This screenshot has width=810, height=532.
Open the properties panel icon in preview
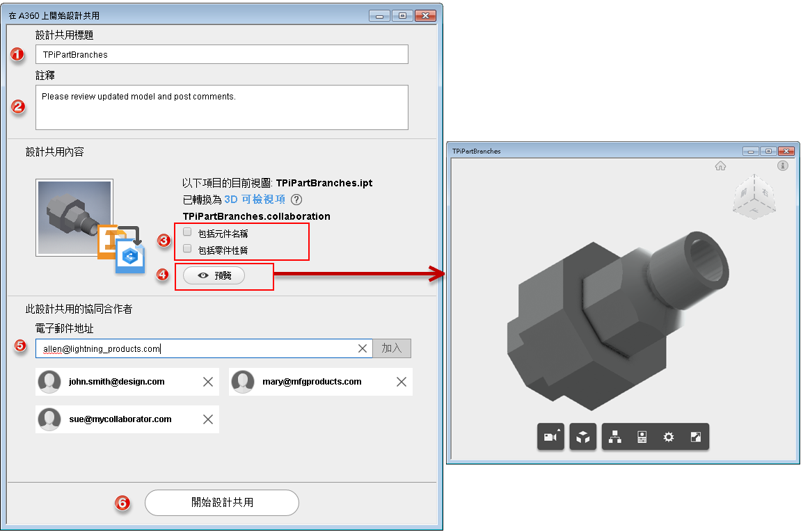[642, 437]
